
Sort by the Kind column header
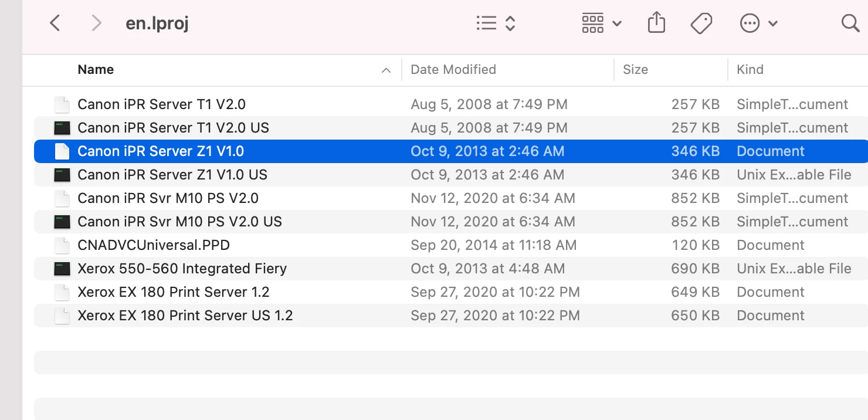[x=750, y=69]
